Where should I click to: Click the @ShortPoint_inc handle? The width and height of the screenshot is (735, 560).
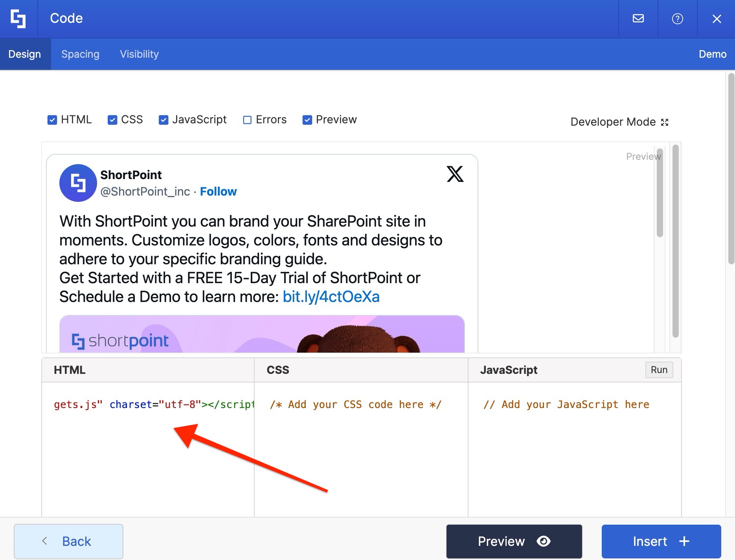pyautogui.click(x=145, y=191)
